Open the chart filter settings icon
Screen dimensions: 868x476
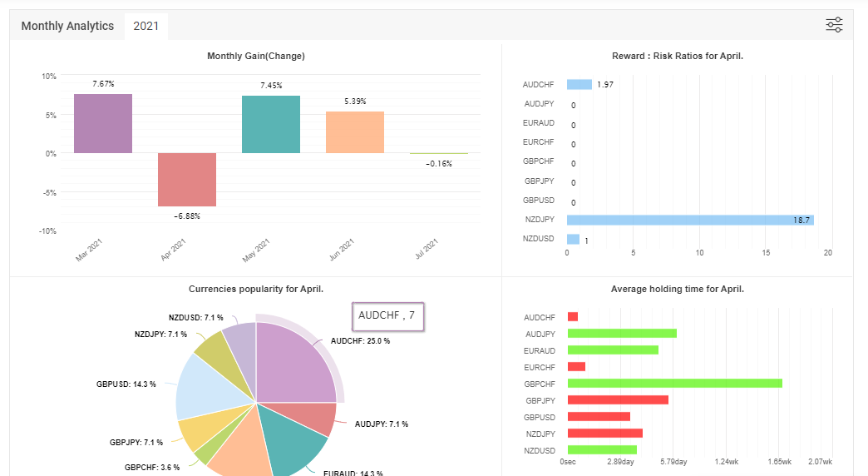[x=834, y=25]
